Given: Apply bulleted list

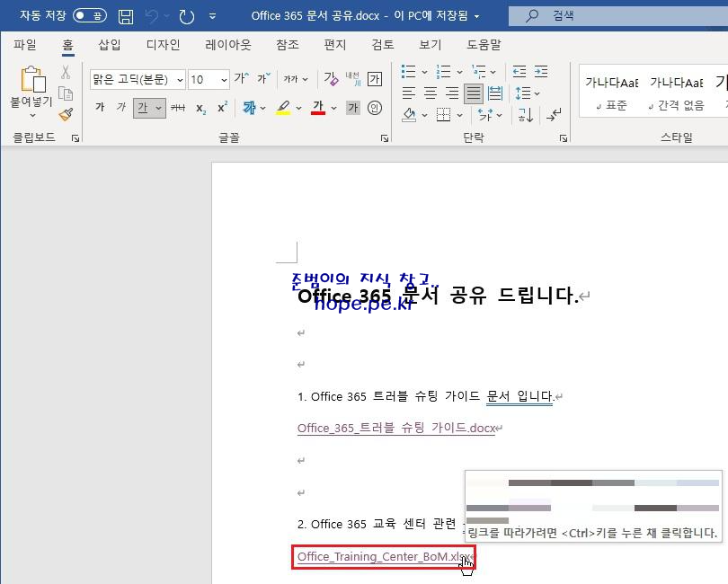Looking at the screenshot, I should coord(409,72).
